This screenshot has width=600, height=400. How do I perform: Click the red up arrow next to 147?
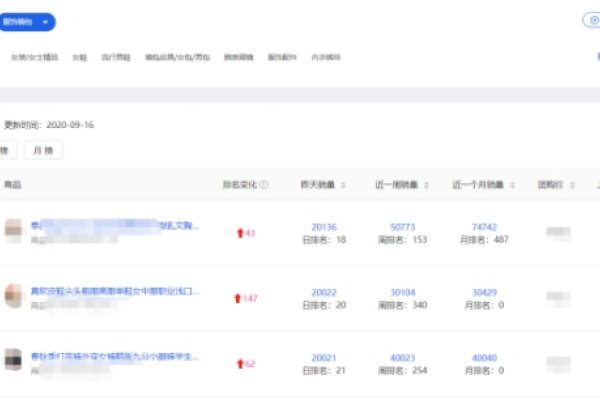coord(238,298)
